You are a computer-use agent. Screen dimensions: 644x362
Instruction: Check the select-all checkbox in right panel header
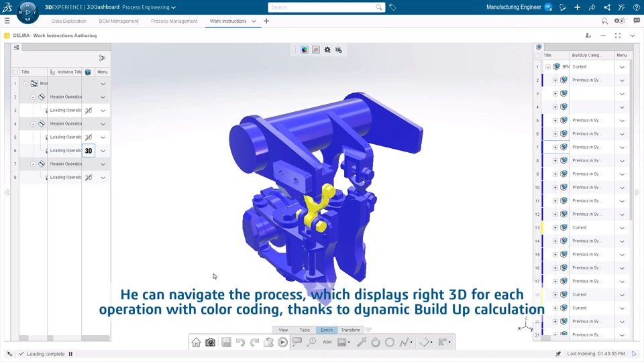pyautogui.click(x=537, y=56)
